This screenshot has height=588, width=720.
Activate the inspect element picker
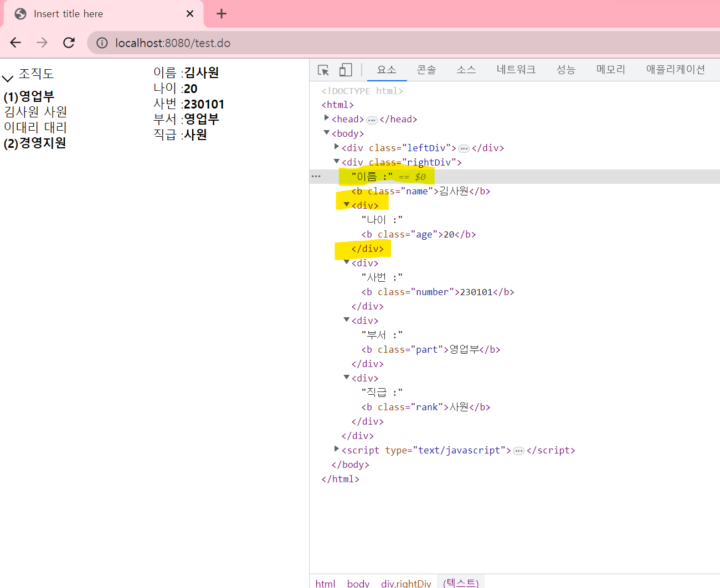(323, 70)
